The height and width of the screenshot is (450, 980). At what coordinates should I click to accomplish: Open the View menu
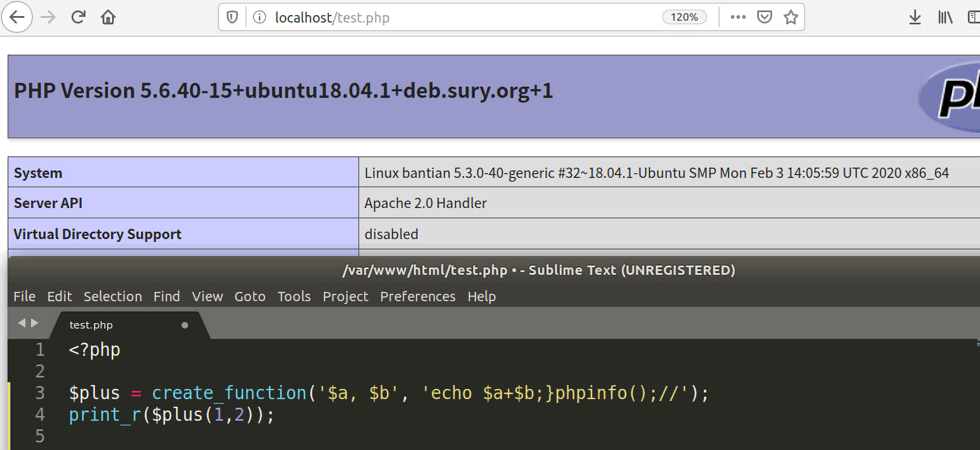tap(207, 296)
